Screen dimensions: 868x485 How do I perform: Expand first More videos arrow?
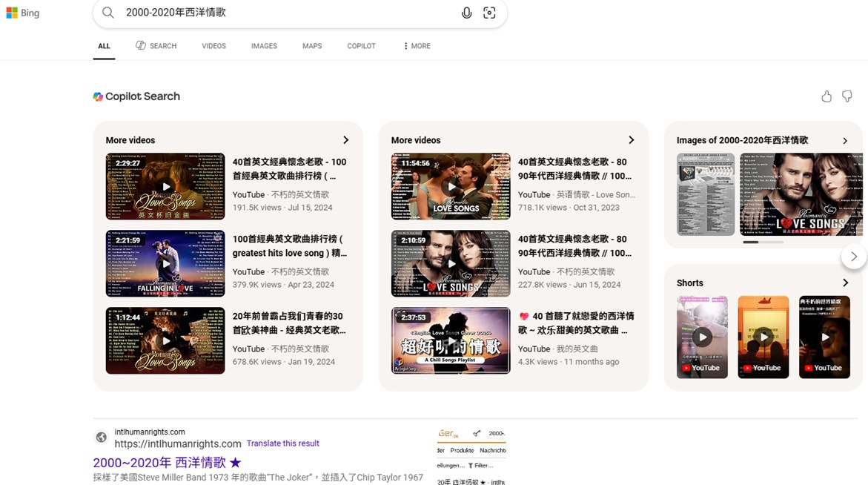(345, 140)
